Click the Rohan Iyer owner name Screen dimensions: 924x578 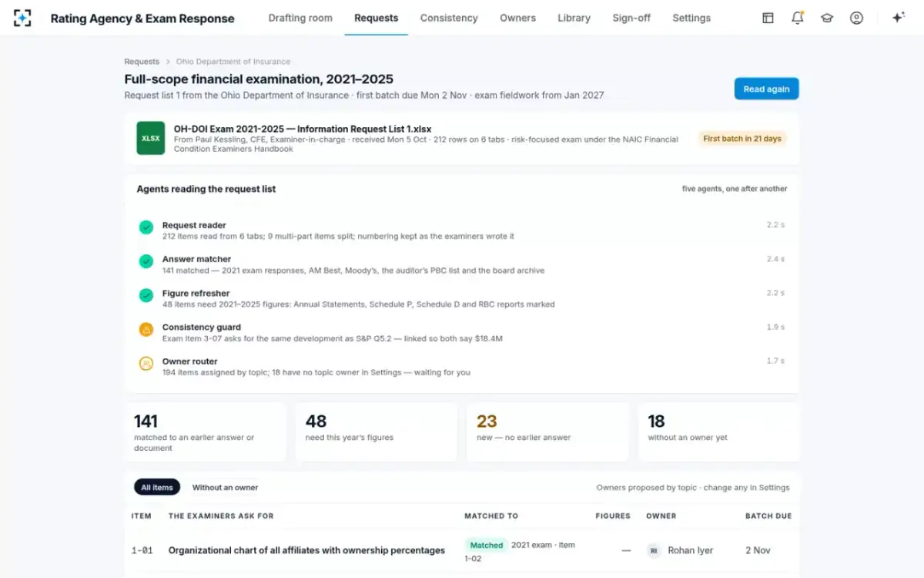pos(691,550)
